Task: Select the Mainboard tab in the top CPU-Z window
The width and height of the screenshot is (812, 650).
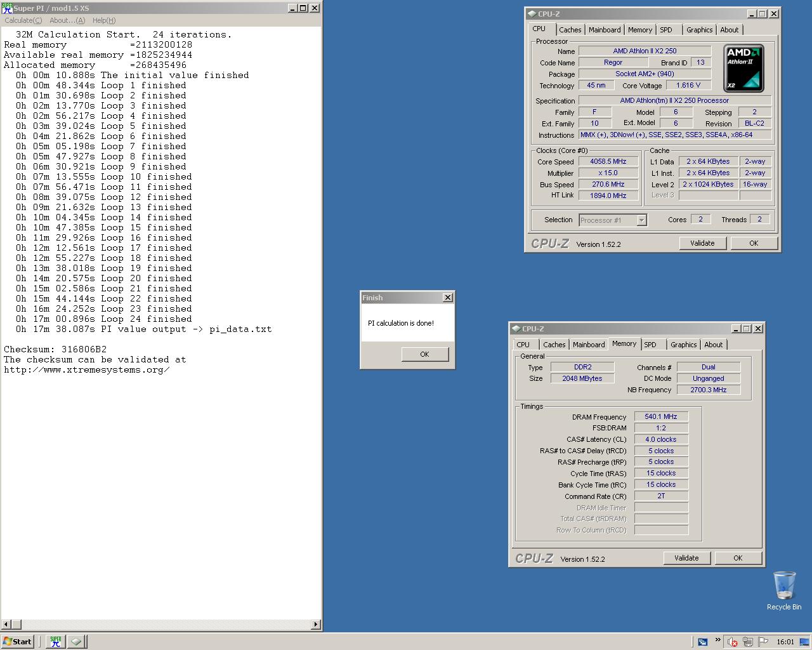Action: 605,30
